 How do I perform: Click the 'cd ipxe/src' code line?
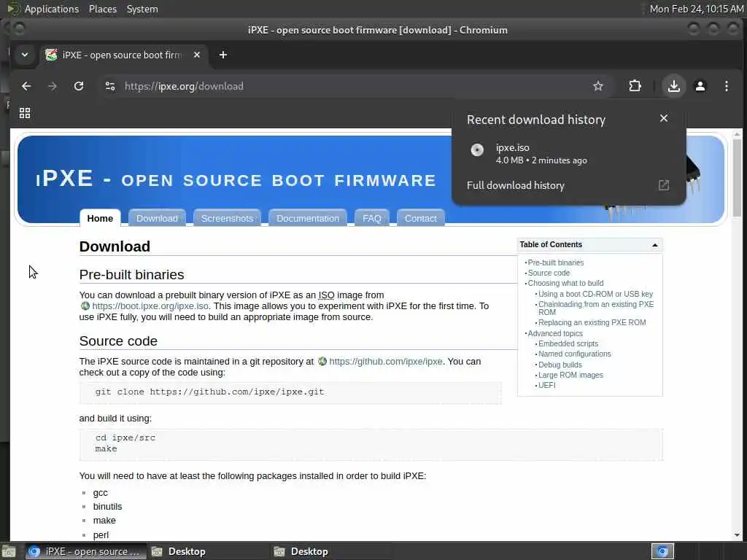(x=125, y=437)
